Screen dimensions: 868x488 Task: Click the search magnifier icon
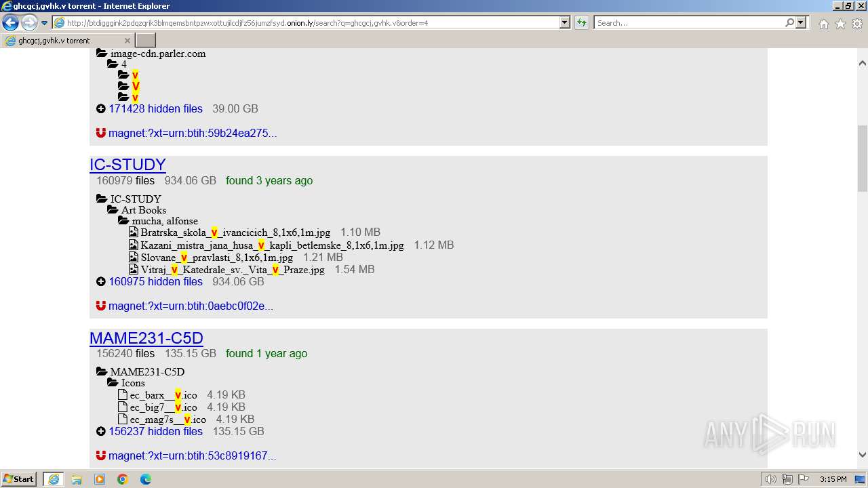coord(789,22)
